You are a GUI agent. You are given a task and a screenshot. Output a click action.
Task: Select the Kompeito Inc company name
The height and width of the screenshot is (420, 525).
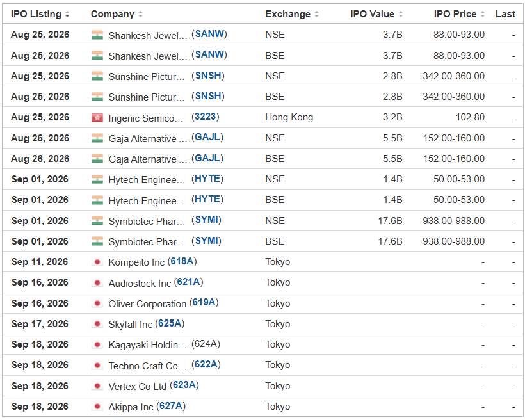(x=136, y=262)
